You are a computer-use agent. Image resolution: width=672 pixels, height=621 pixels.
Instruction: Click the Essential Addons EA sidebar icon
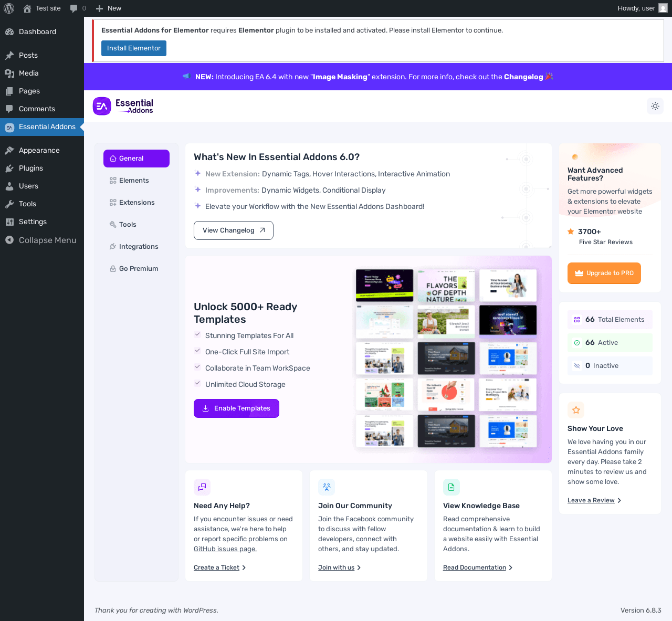tap(9, 127)
